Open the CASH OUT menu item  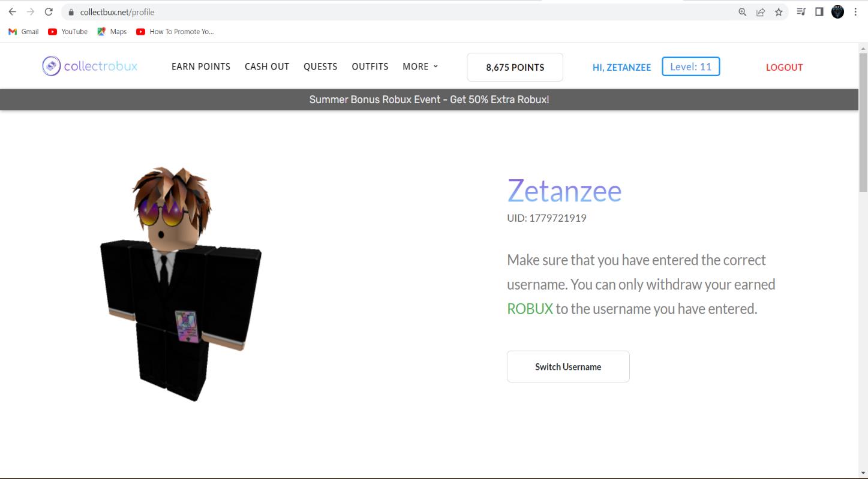267,67
